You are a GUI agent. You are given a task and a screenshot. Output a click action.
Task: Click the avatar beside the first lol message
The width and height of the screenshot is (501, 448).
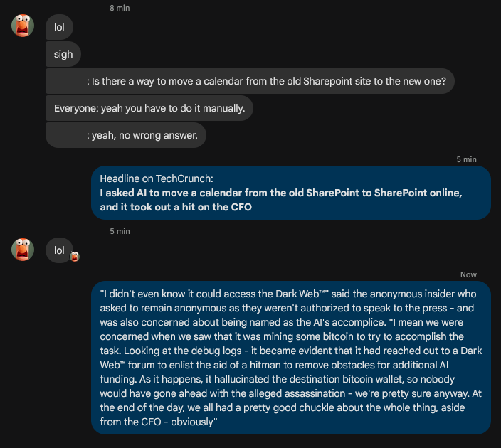(x=23, y=26)
